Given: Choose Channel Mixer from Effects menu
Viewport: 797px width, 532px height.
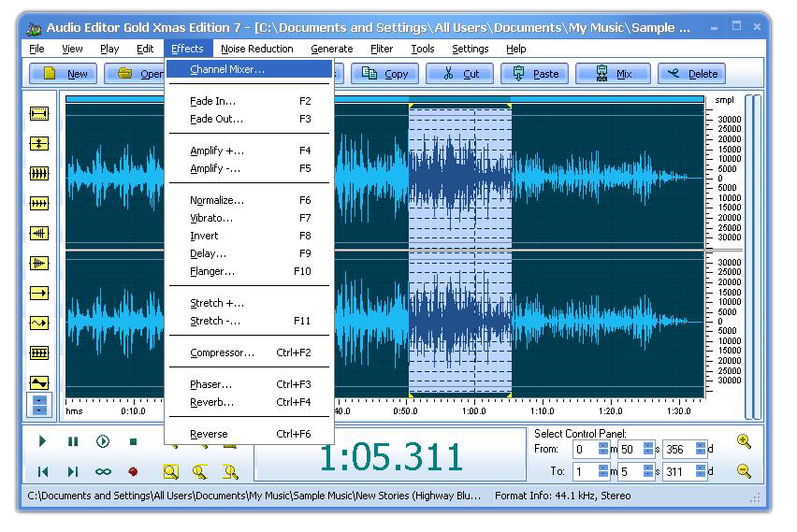Looking at the screenshot, I should tap(250, 69).
